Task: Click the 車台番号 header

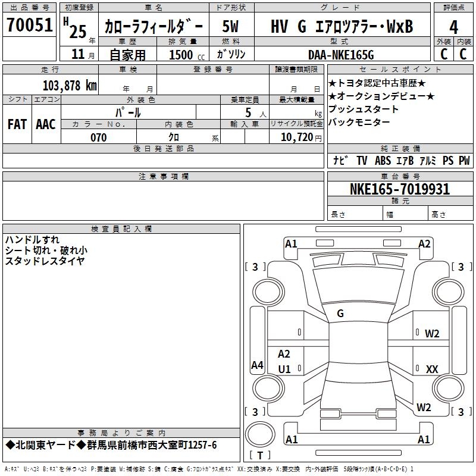Action: coord(400,176)
